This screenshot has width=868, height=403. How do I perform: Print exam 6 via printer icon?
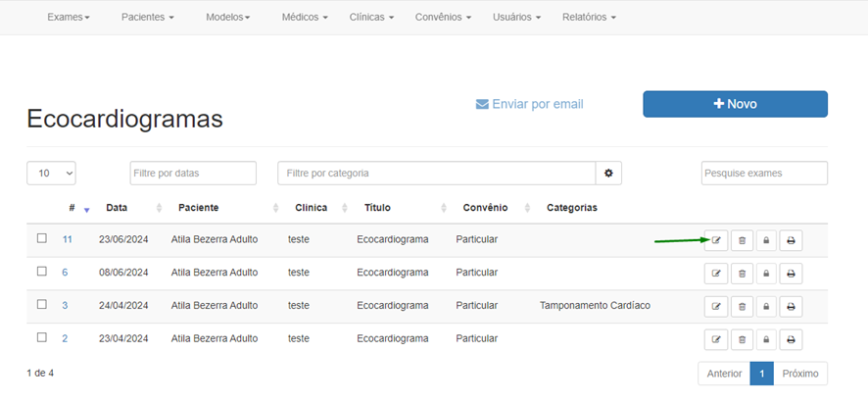tap(791, 274)
